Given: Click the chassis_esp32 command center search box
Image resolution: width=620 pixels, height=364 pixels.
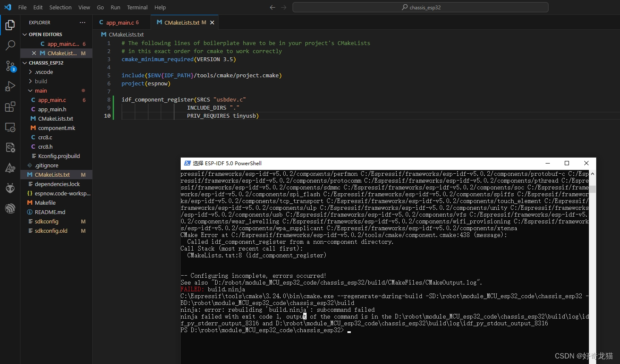Looking at the screenshot, I should point(420,7).
